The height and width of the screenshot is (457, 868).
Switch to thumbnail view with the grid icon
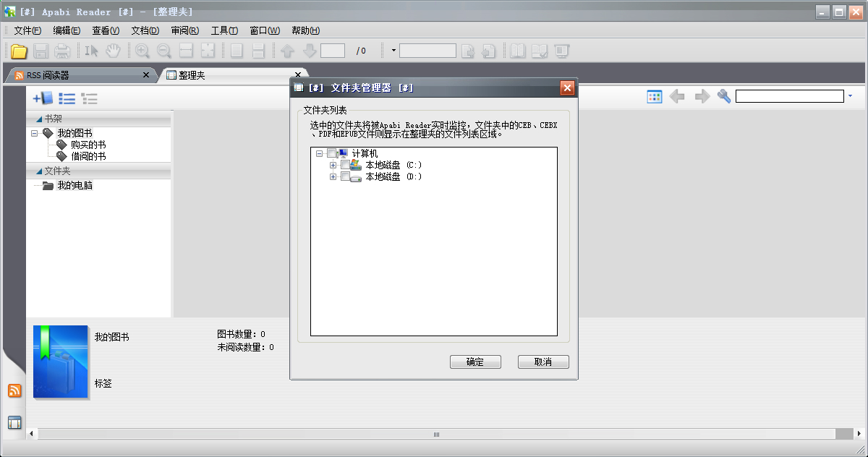point(654,95)
